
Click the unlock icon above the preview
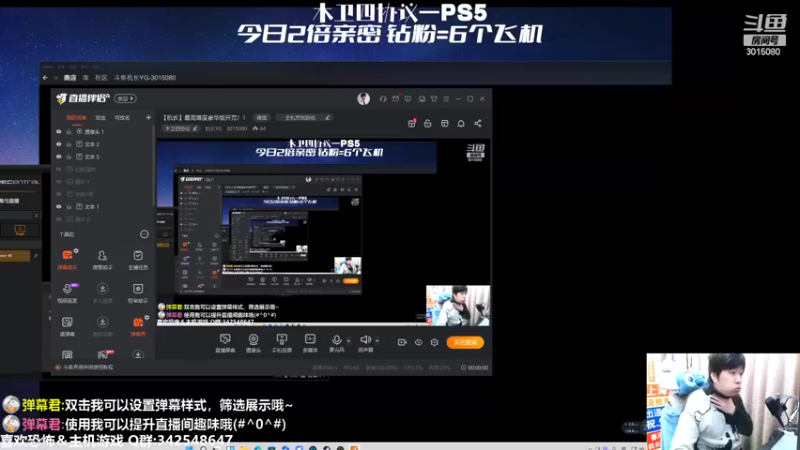[x=428, y=123]
